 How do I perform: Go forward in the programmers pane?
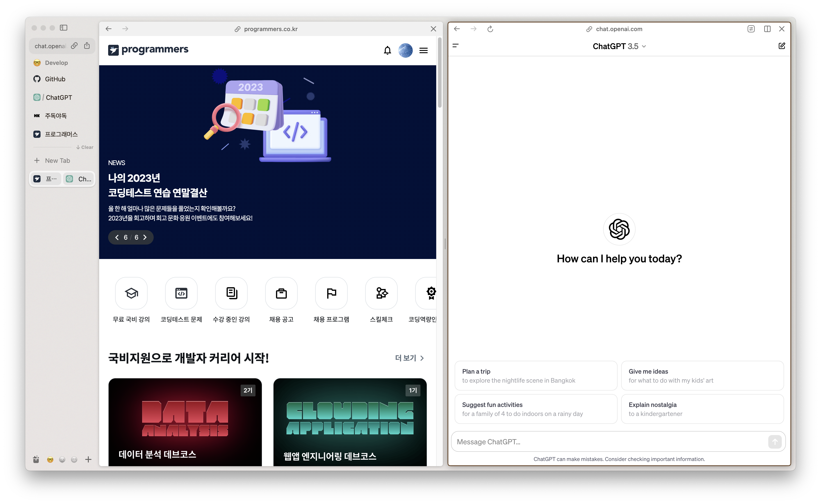pyautogui.click(x=125, y=29)
